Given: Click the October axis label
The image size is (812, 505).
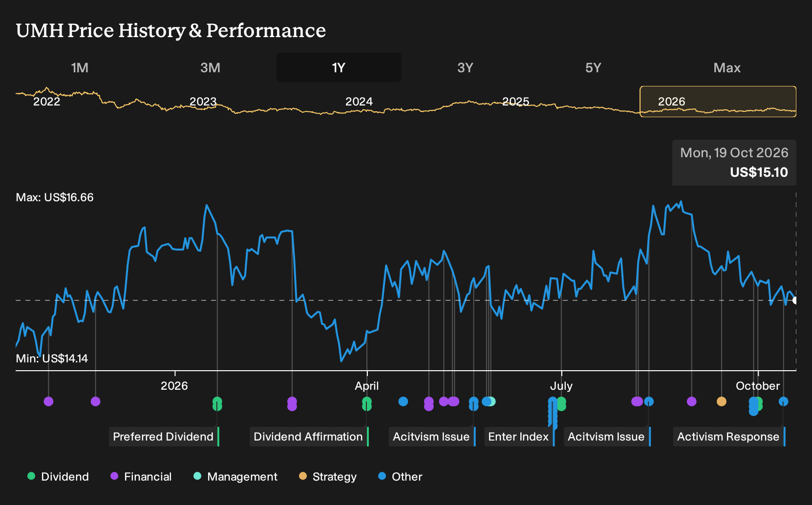Looking at the screenshot, I should pyautogui.click(x=758, y=386).
